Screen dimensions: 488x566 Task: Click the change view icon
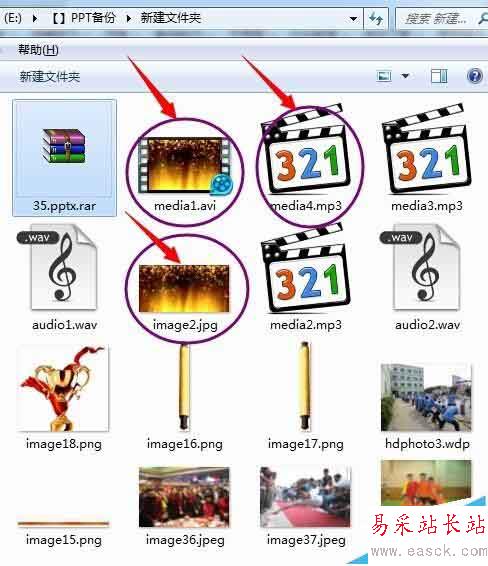(384, 76)
